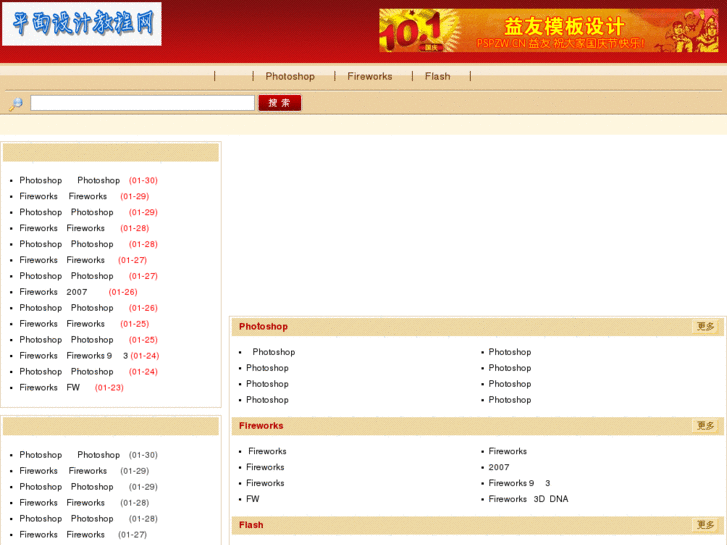Open the Fireworks navigation menu item
Screen dimensions: 727x545
(370, 77)
